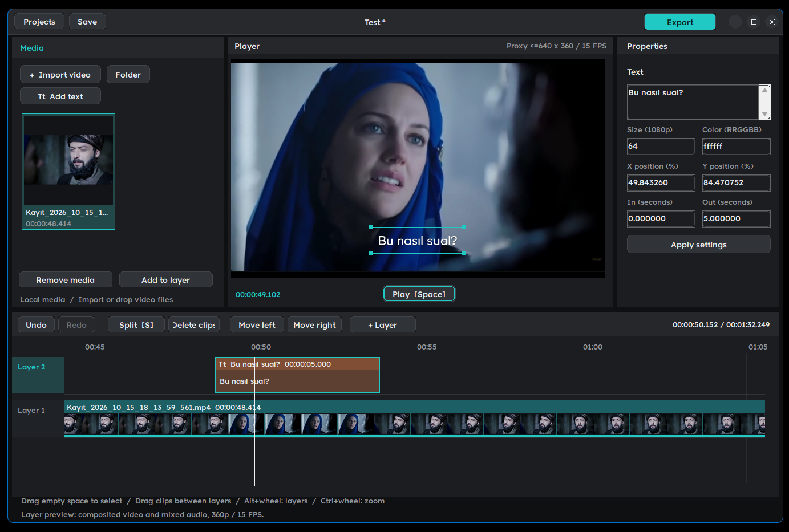The width and height of the screenshot is (789, 532).
Task: Delete the selected clips
Action: pos(194,324)
